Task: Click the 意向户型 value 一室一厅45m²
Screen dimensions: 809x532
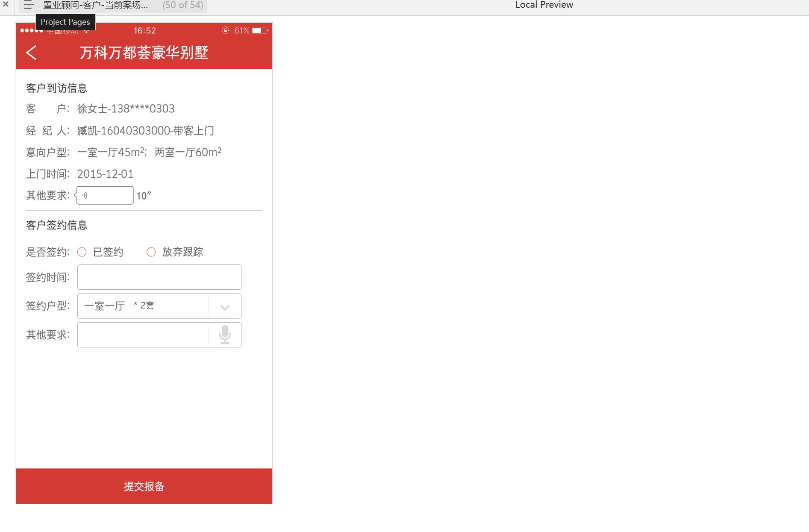Action: [x=111, y=152]
